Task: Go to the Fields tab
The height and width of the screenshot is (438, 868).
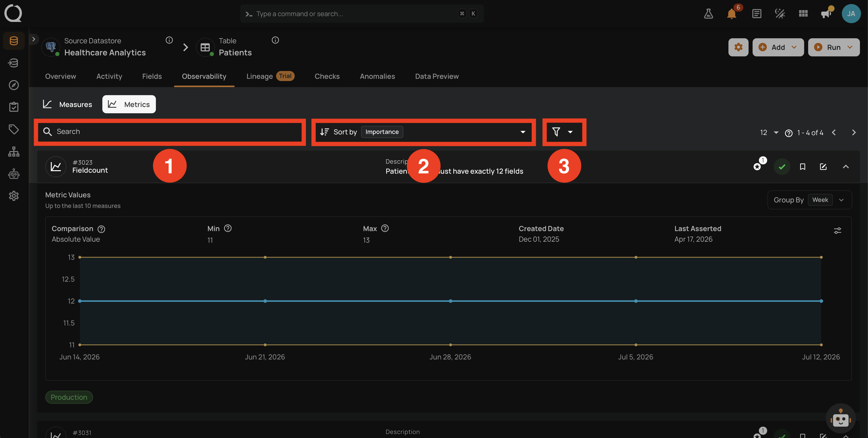Action: coord(152,76)
